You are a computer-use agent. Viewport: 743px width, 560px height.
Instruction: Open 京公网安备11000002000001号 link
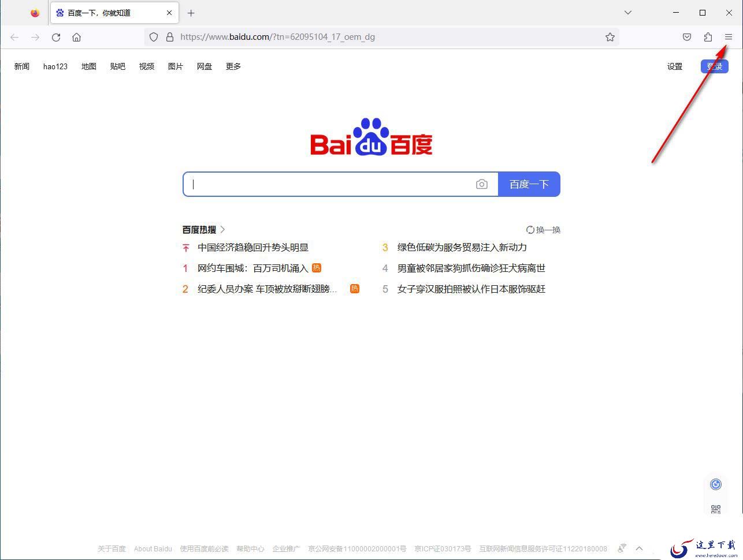pos(357,548)
